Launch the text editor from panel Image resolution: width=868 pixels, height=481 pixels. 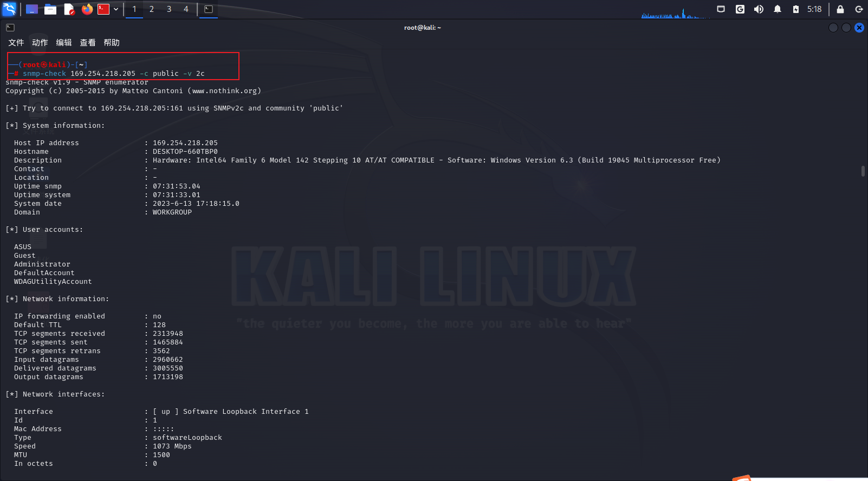69,9
